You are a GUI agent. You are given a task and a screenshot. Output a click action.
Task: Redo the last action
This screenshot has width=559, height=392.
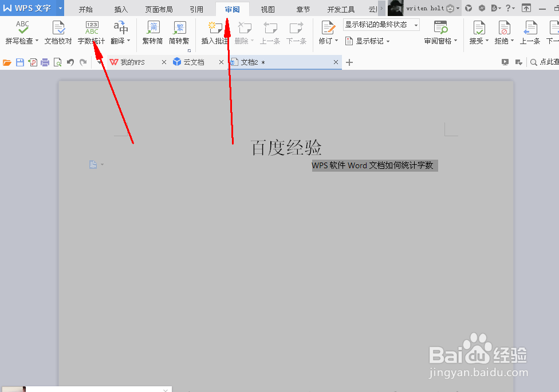tap(83, 63)
